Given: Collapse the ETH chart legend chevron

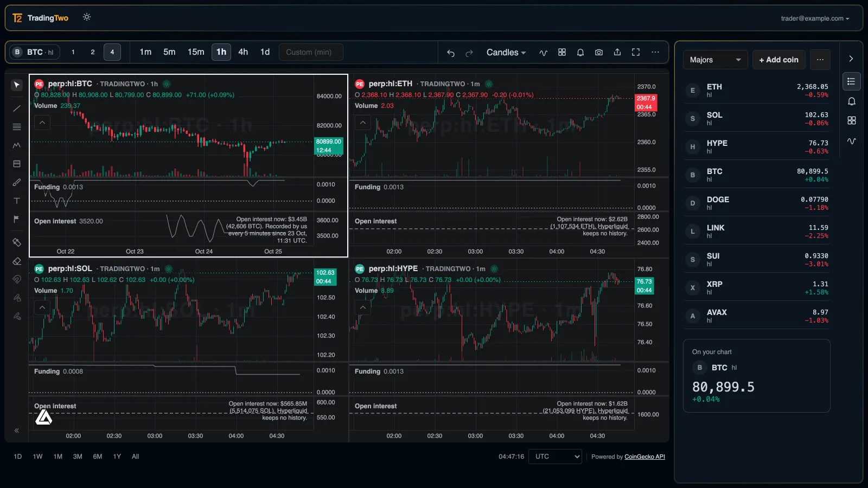Looking at the screenshot, I should [363, 123].
